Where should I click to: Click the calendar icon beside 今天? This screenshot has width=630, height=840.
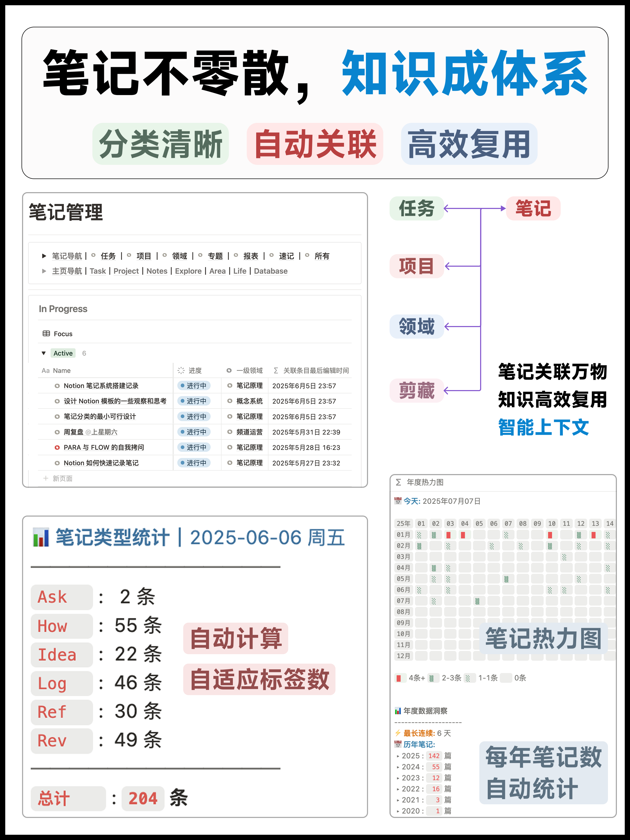pyautogui.click(x=398, y=501)
